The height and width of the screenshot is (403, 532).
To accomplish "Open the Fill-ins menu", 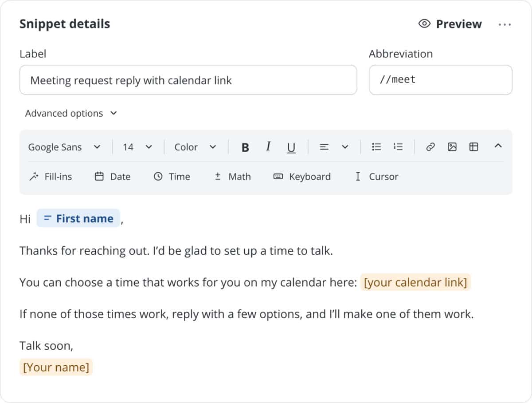I will pos(50,177).
